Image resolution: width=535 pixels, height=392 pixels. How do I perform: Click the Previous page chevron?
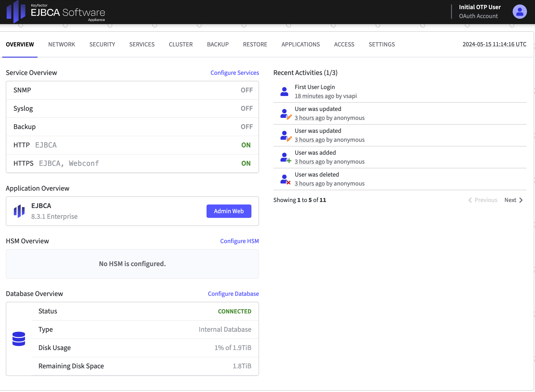pos(470,200)
